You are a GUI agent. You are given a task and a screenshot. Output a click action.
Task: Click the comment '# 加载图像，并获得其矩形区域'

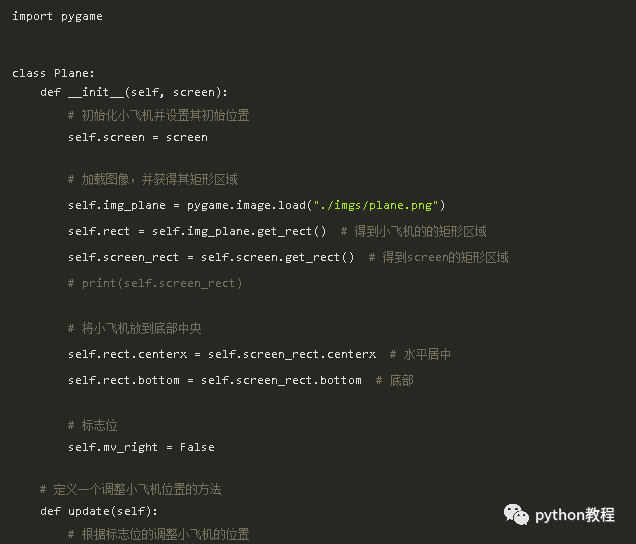153,179
